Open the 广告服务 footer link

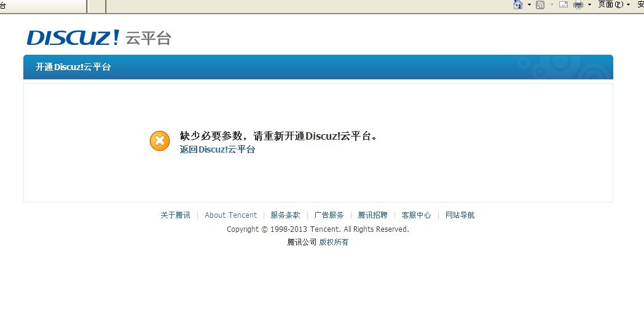tap(329, 215)
